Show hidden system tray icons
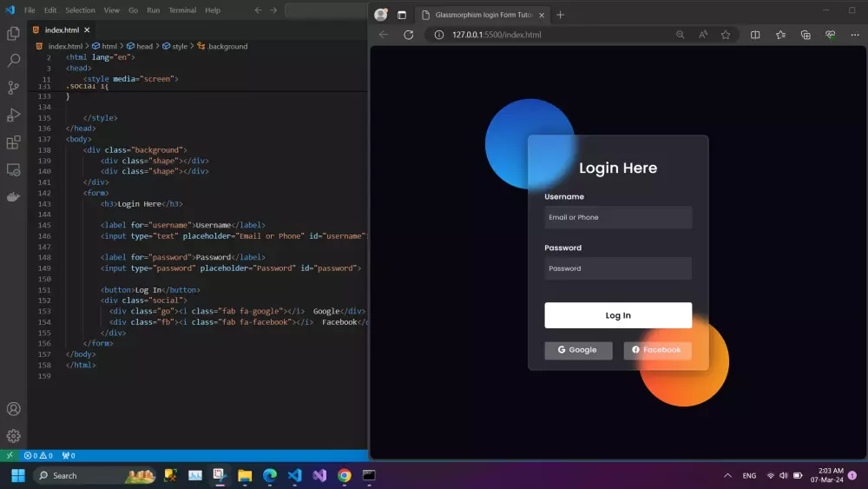868x489 pixels. (727, 475)
